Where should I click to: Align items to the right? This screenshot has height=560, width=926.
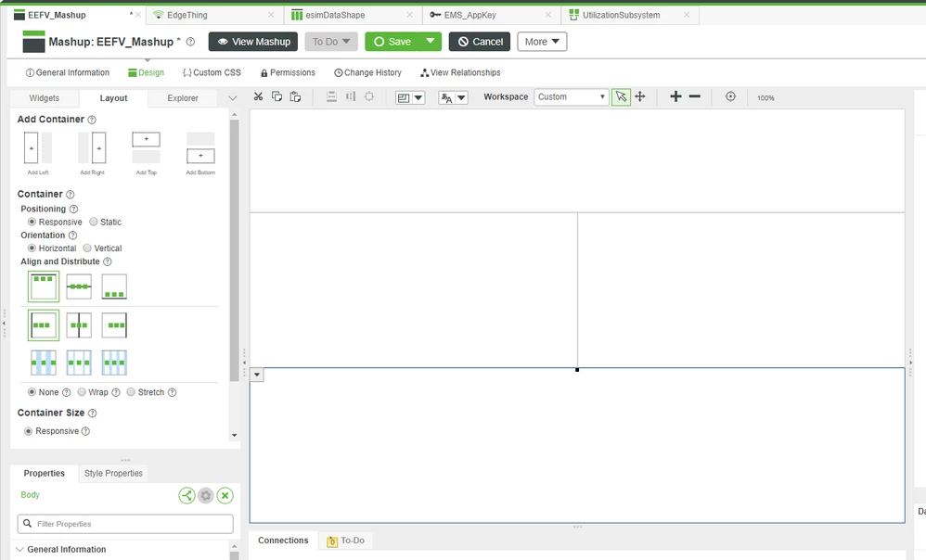(114, 325)
